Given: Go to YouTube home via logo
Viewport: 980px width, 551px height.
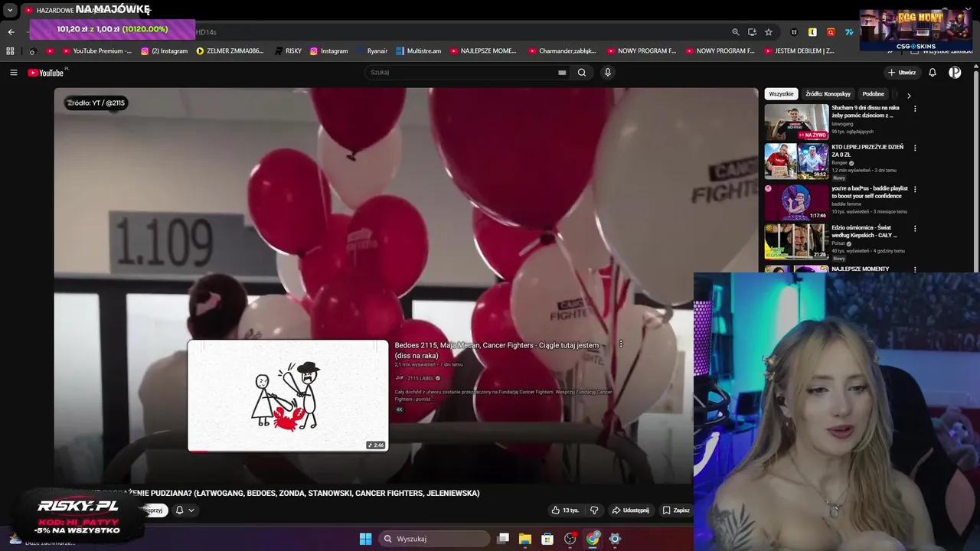Looking at the screenshot, I should pyautogui.click(x=47, y=73).
